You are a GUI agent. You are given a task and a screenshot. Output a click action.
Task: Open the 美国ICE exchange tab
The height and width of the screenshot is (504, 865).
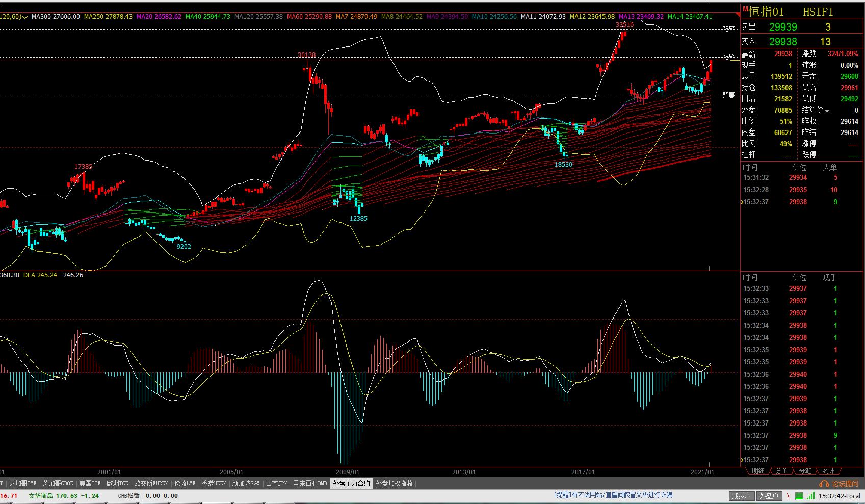[x=90, y=483]
